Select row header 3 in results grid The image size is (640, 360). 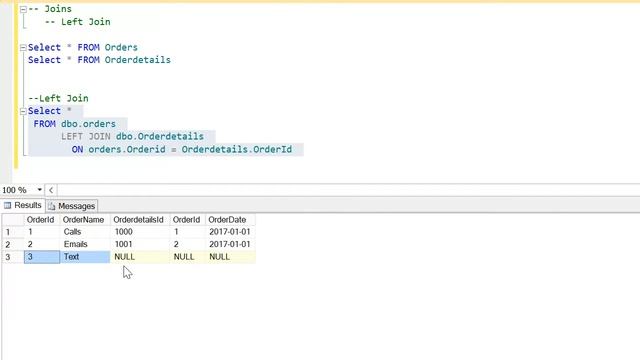13,257
